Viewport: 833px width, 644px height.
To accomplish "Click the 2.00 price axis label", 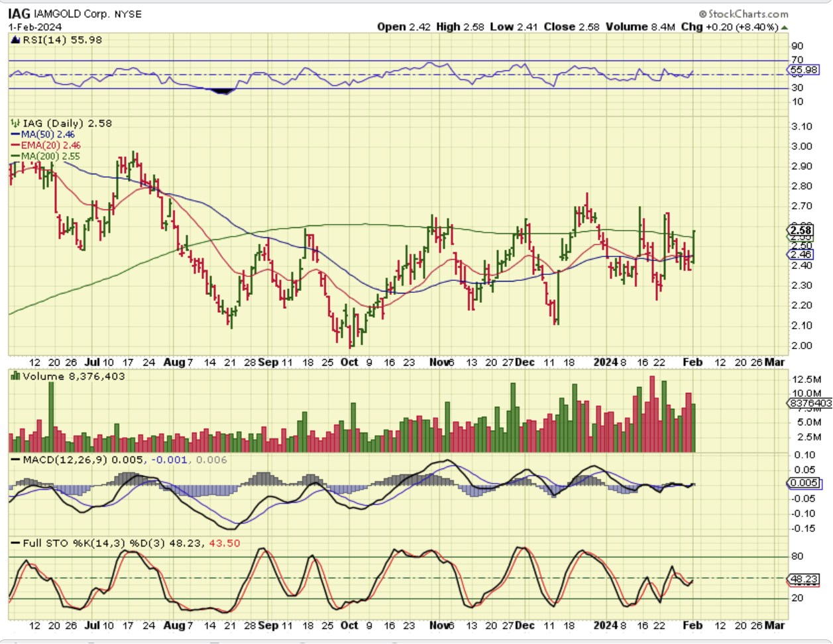I will 802,345.
